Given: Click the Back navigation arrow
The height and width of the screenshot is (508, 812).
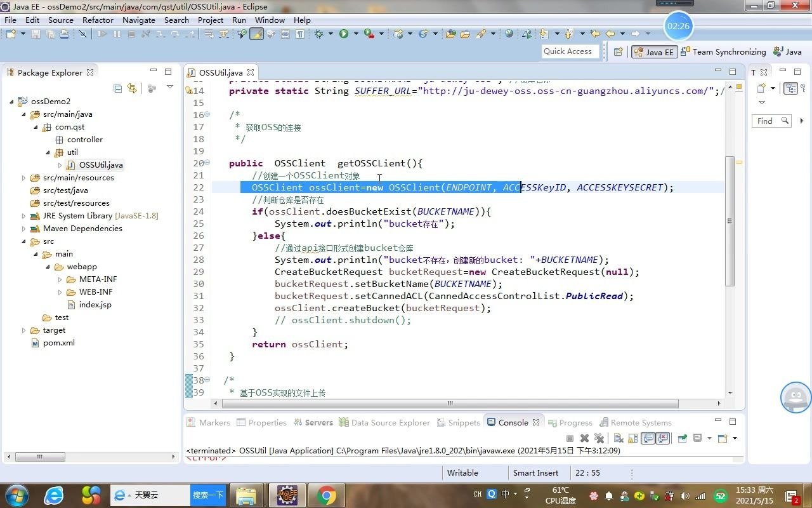Looking at the screenshot, I should click(610, 34).
